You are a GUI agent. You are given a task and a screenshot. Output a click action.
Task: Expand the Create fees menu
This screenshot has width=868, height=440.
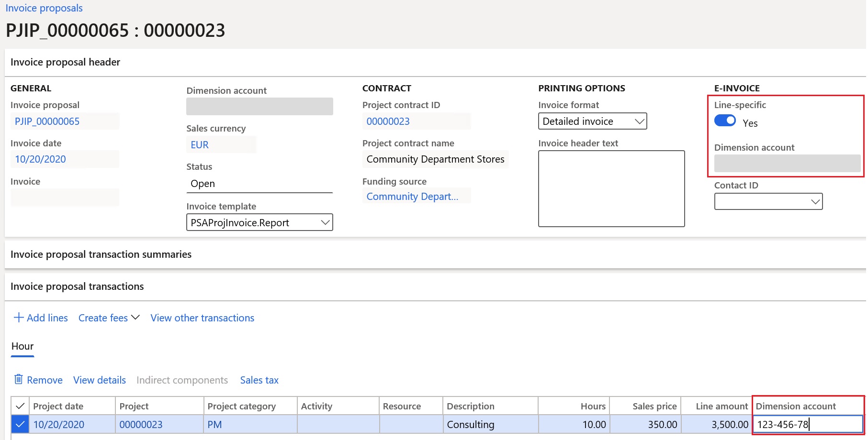point(109,318)
